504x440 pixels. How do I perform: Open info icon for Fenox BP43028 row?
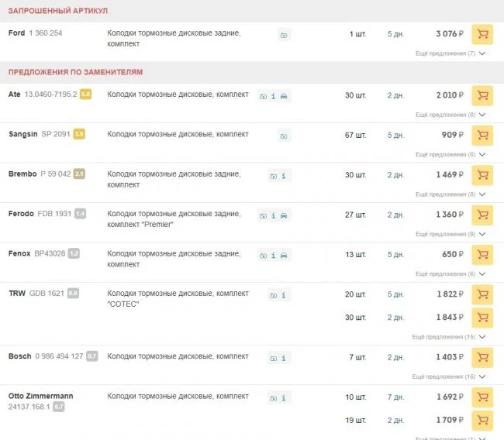273,256
